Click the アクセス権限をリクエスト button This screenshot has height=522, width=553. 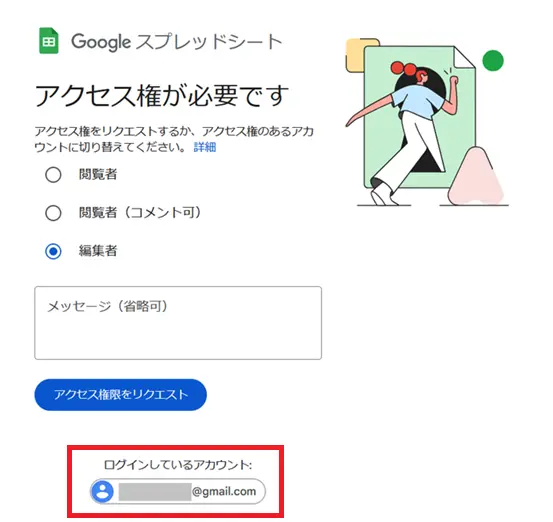[121, 395]
